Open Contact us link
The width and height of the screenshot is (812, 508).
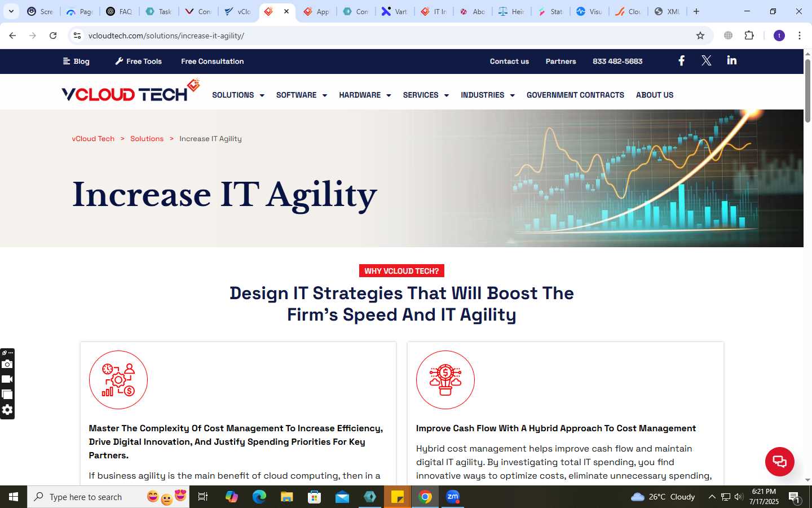tap(509, 61)
